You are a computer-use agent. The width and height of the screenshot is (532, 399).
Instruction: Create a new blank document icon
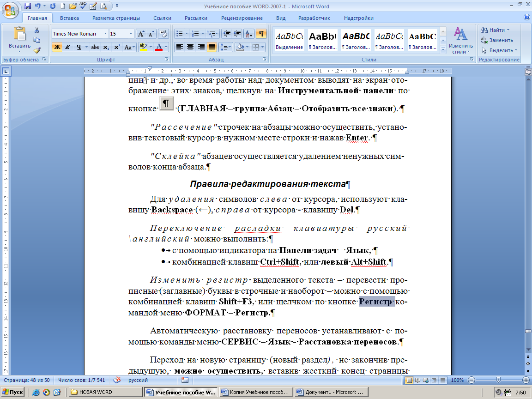coord(63,6)
